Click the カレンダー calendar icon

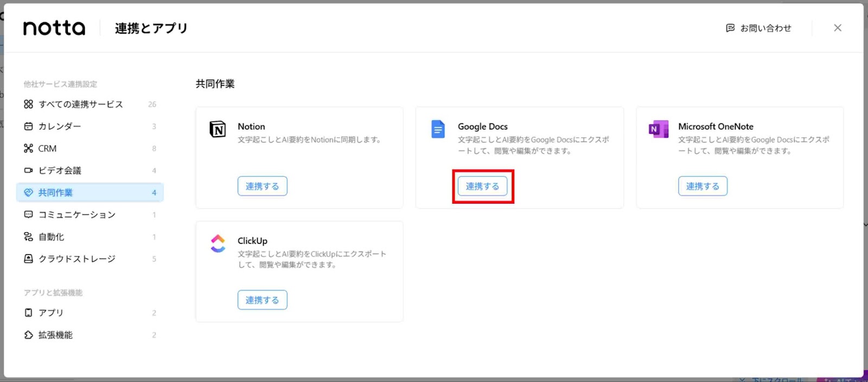29,126
